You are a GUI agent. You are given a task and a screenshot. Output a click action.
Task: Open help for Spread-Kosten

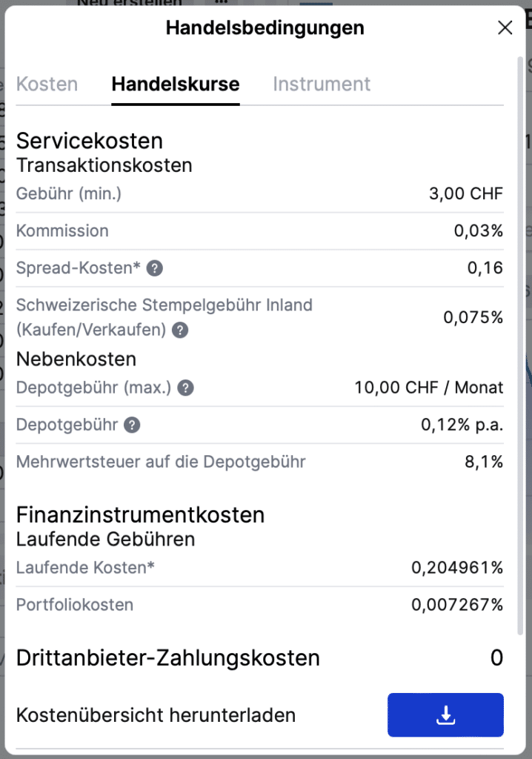[x=153, y=269]
